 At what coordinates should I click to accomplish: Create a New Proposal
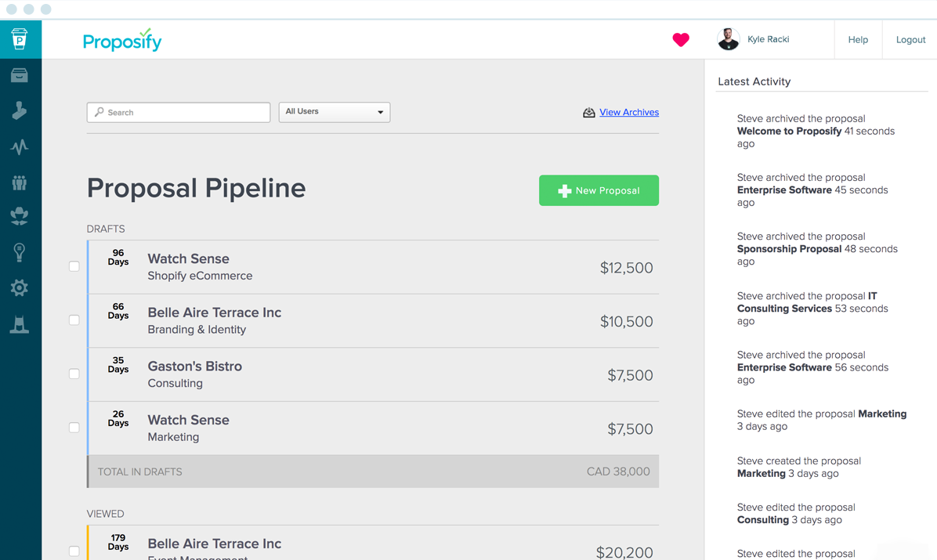599,190
